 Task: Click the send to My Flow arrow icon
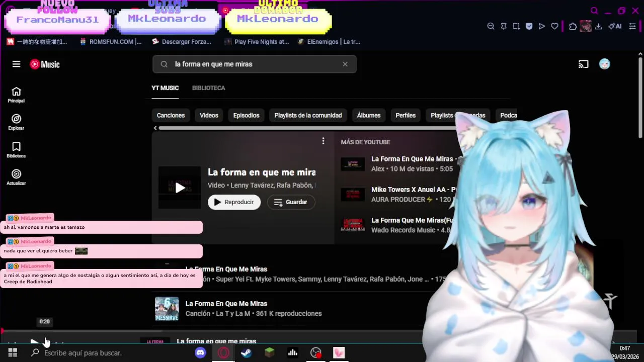[542, 26]
